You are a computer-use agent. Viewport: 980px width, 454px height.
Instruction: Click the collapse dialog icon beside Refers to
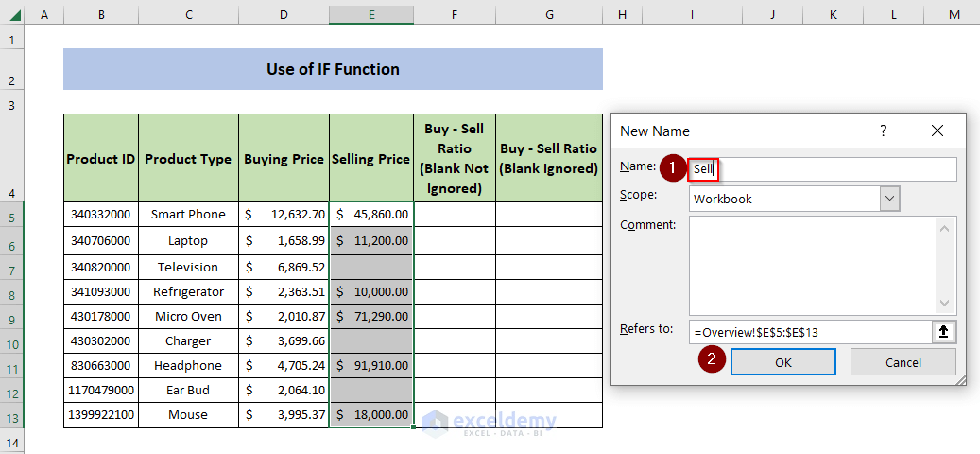click(x=944, y=333)
